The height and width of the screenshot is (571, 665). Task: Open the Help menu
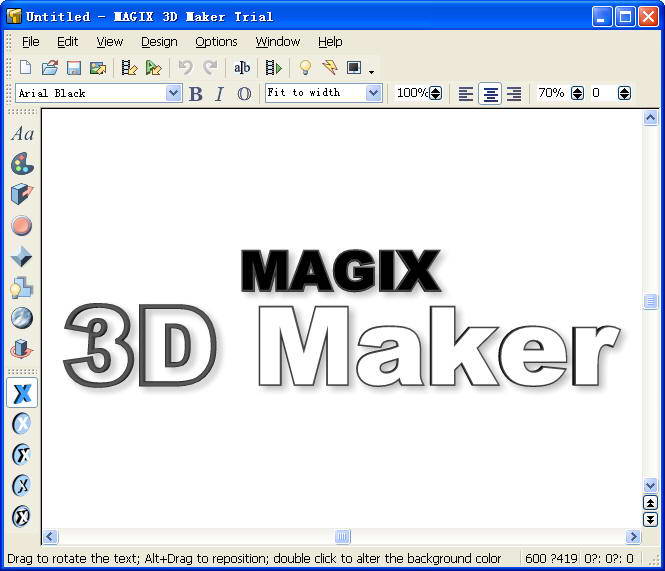coord(330,42)
